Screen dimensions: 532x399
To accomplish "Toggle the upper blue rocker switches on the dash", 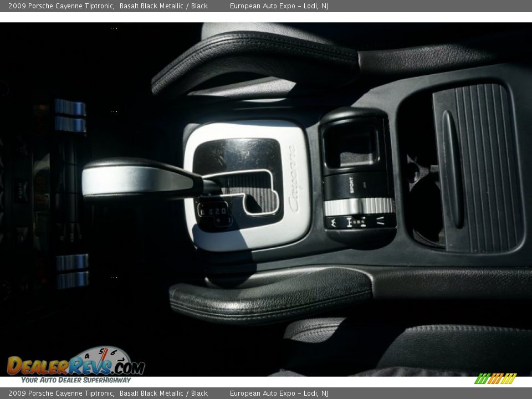I will tap(70, 116).
